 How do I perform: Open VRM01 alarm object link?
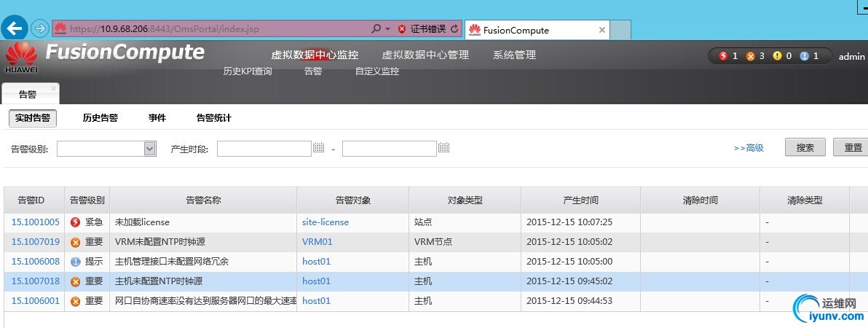pyautogui.click(x=317, y=242)
